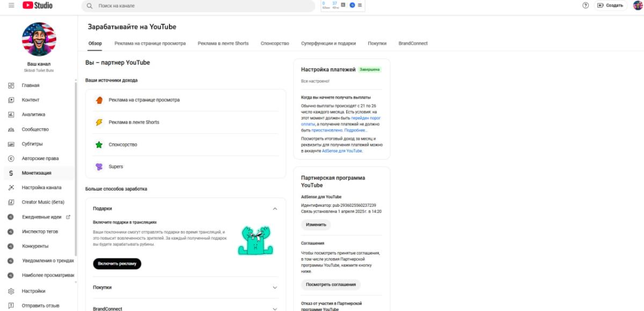This screenshot has width=644, height=311.
Task: Click the Вы – партнер YouTube heading
Action: tap(118, 63)
